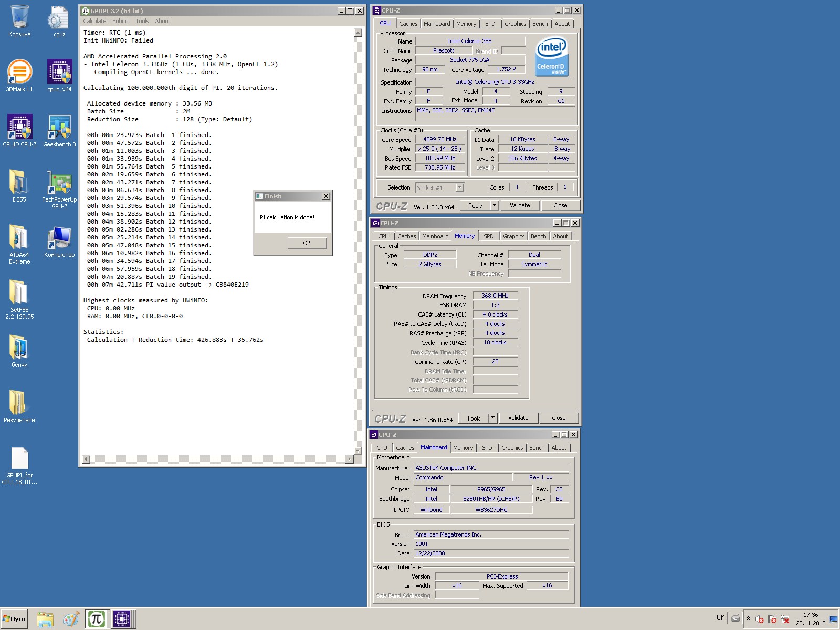
Task: Click the network tray icon
Action: coord(785,619)
